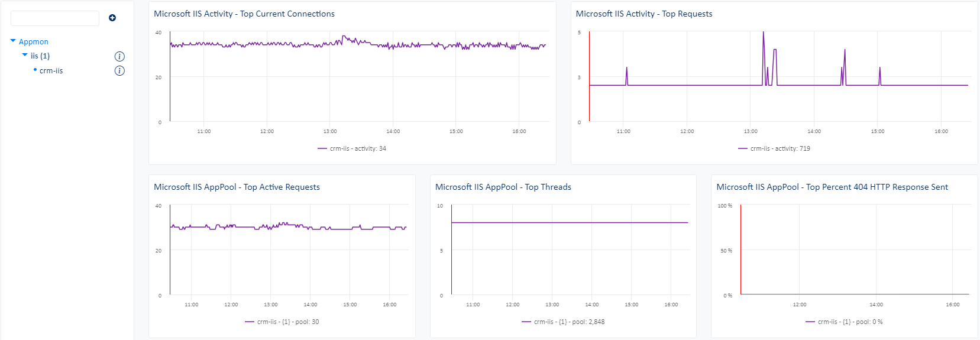Click the Top Current Connections chart title

[244, 14]
